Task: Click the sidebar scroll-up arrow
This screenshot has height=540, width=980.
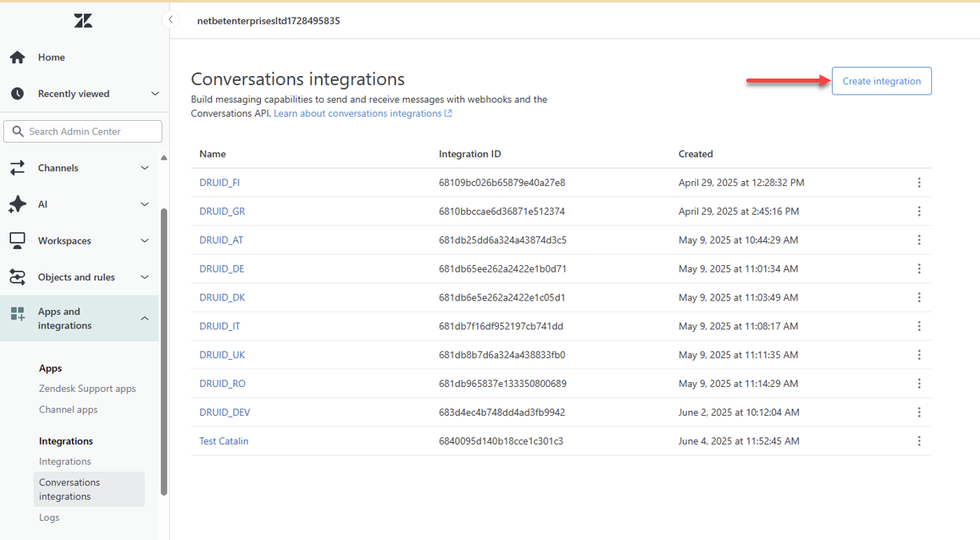Action: pos(164,158)
